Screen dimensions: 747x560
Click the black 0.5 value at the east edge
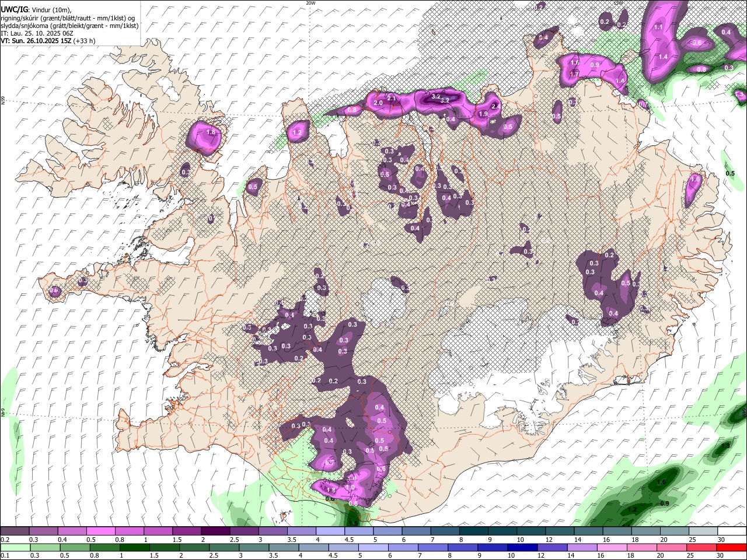point(730,174)
